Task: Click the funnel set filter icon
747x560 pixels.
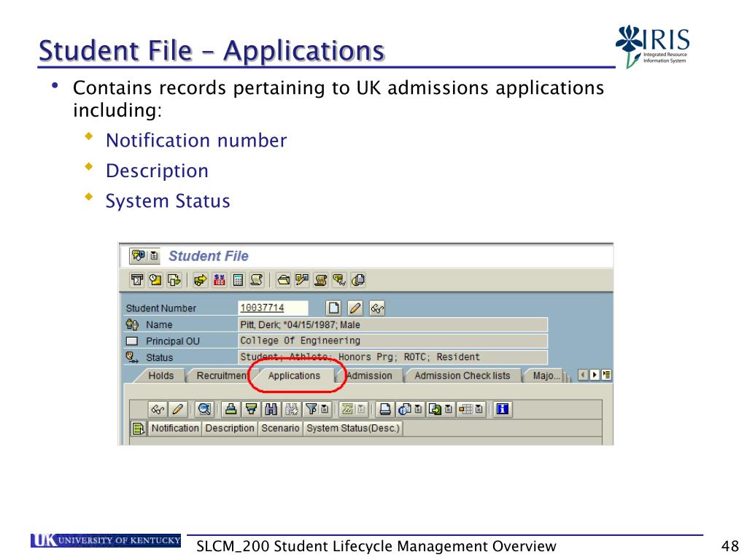Action: tap(311, 409)
